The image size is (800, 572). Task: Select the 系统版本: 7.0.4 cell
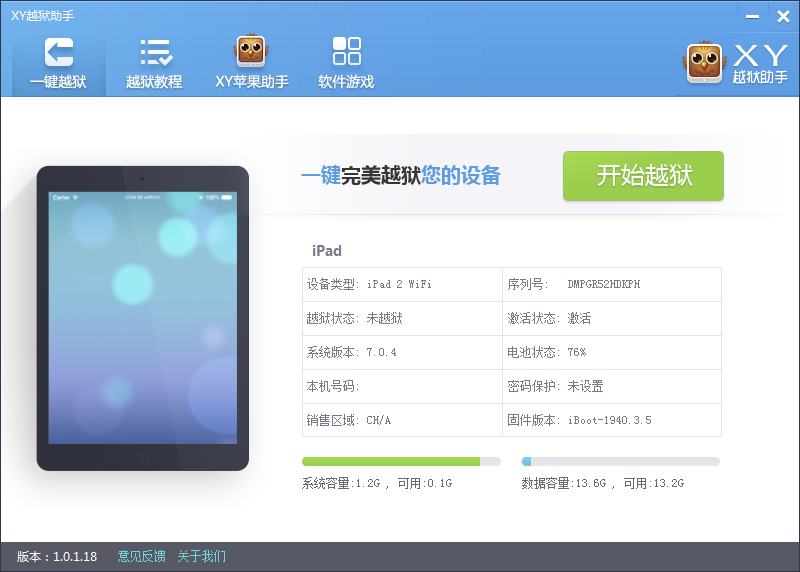coord(402,353)
